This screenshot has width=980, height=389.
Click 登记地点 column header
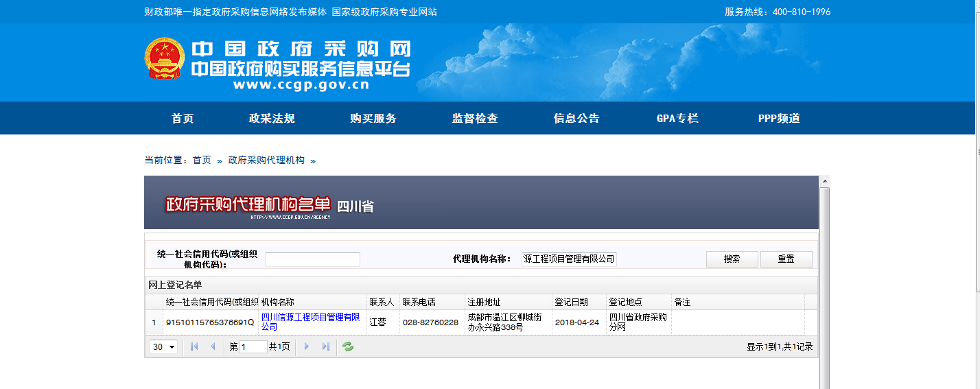pyautogui.click(x=639, y=303)
